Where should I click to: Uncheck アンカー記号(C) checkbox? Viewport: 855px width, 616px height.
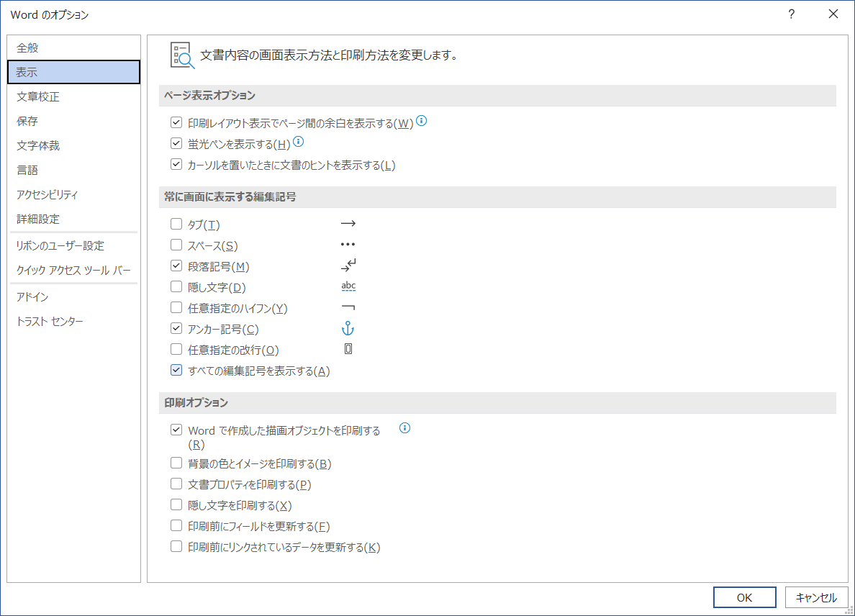point(176,328)
